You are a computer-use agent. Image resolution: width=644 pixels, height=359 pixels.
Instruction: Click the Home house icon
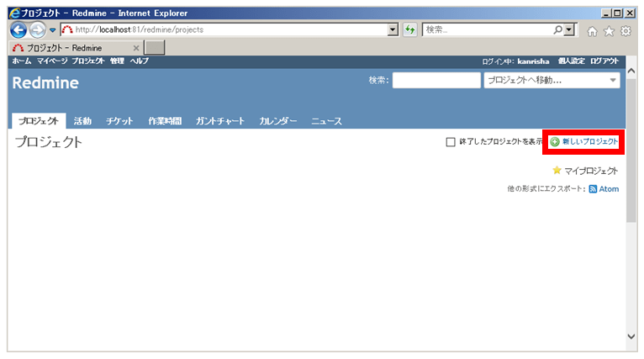coord(592,31)
